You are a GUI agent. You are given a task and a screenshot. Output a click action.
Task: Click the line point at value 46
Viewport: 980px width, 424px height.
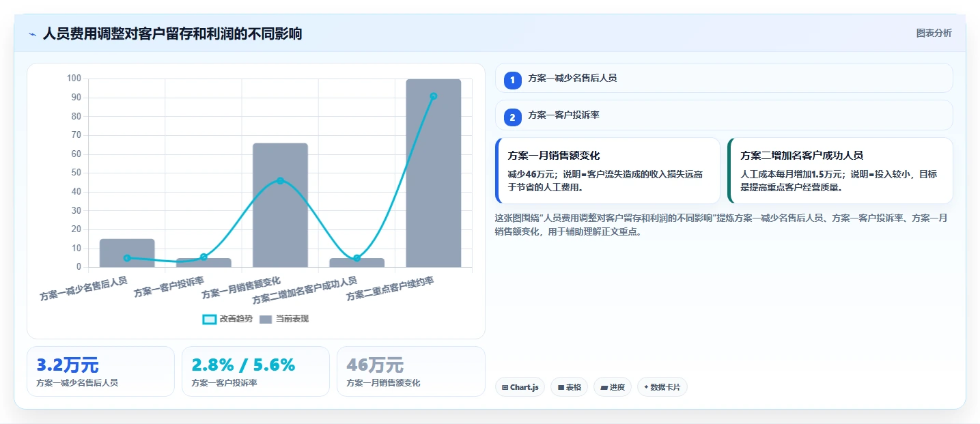click(280, 181)
